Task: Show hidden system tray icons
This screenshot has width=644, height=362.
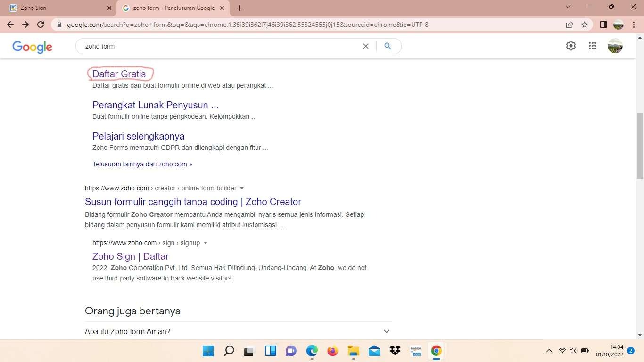Action: coord(549,351)
